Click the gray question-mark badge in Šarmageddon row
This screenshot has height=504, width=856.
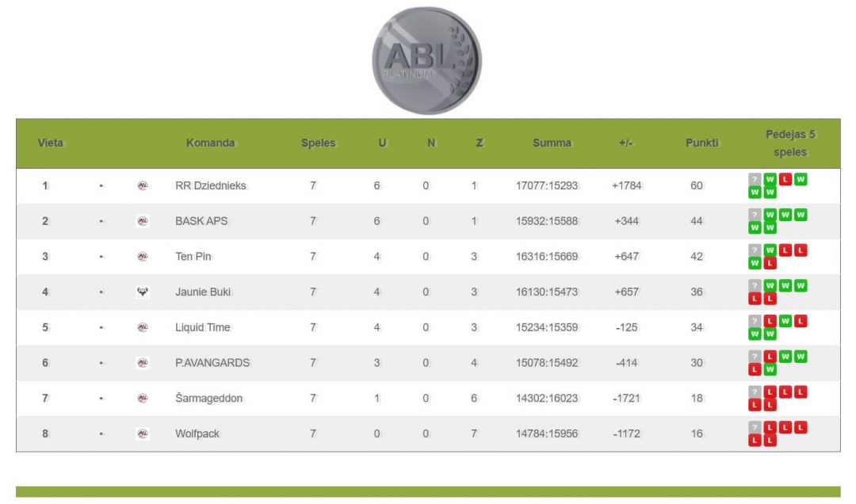point(755,392)
